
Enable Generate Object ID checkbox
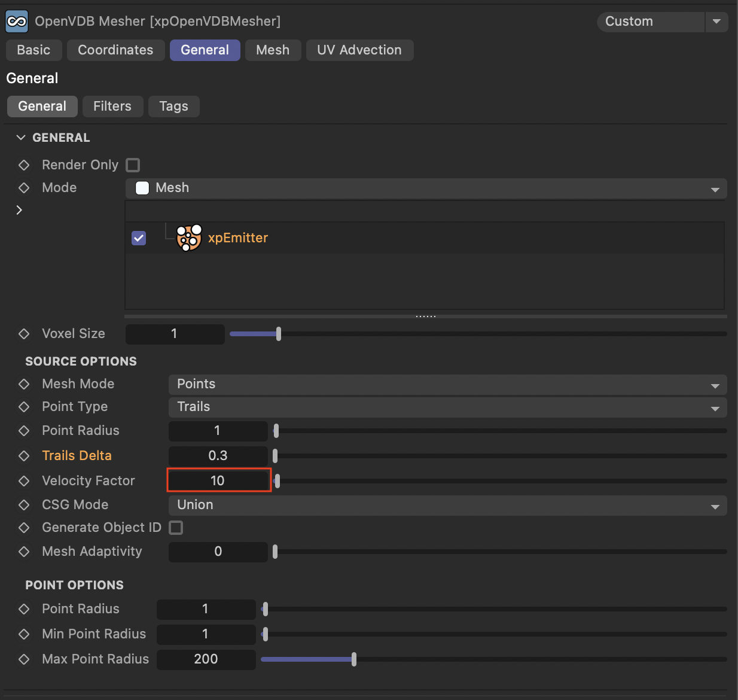pyautogui.click(x=176, y=527)
